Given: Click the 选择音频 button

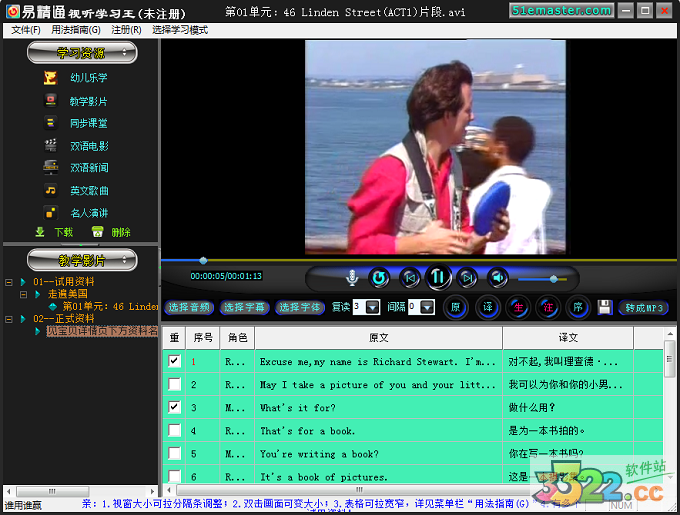Looking at the screenshot, I should (189, 307).
